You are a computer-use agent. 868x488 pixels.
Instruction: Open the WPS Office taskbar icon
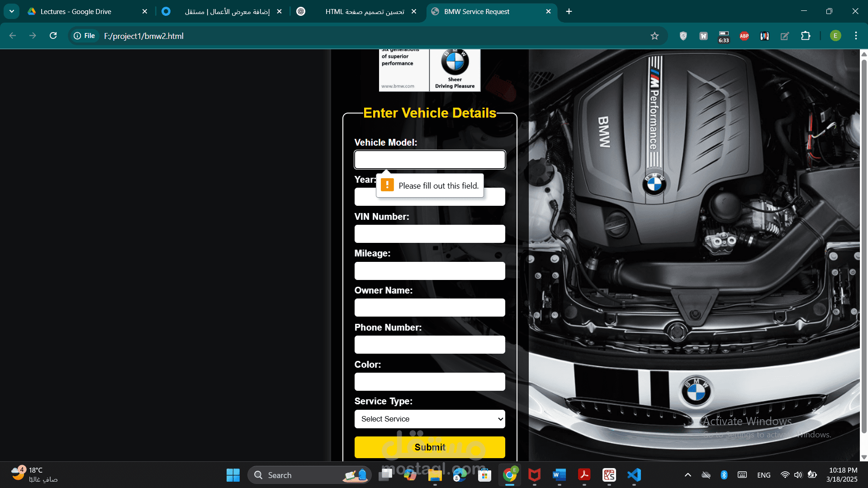[609, 475]
